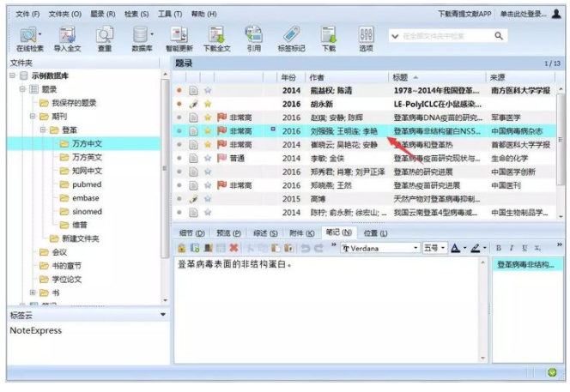Collapse the 登革 folder node

click(43, 130)
